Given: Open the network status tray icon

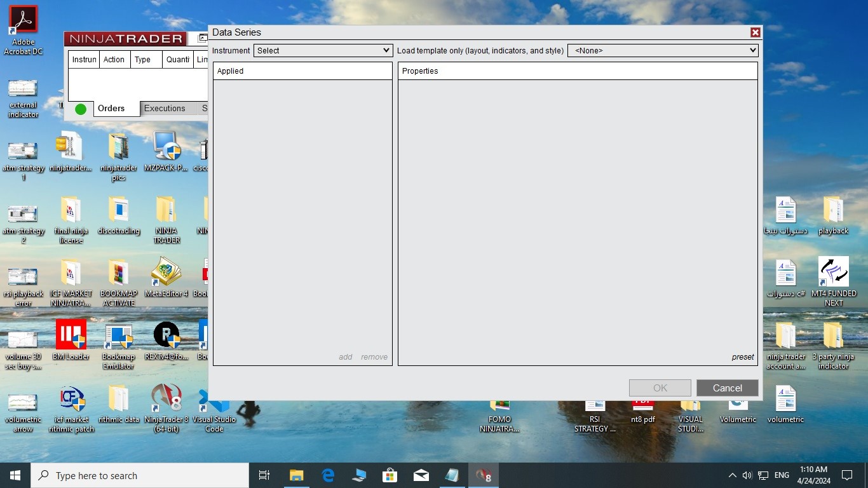Looking at the screenshot, I should point(763,475).
